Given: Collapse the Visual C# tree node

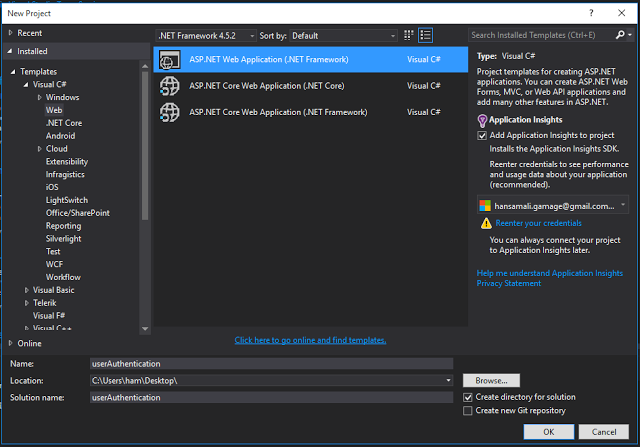Looking at the screenshot, I should (x=26, y=85).
